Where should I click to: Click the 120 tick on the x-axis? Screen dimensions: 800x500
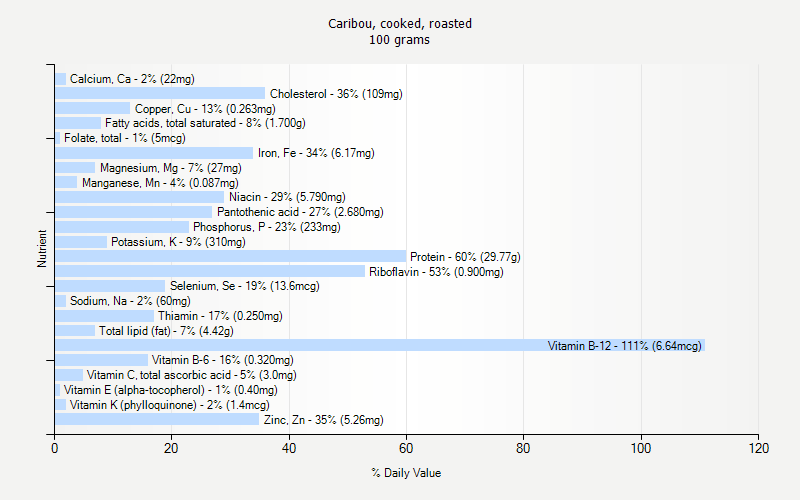758,450
